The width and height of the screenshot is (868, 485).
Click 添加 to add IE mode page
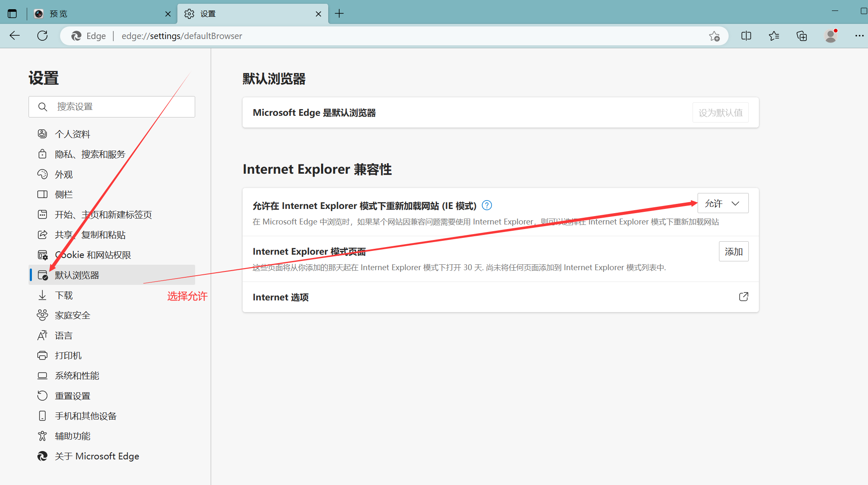click(734, 252)
